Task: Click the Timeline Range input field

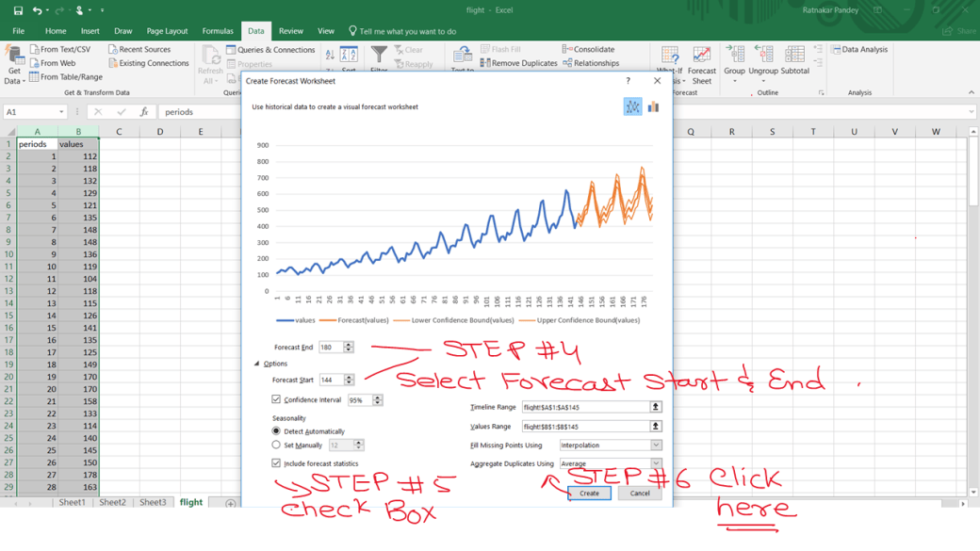Action: coord(585,407)
